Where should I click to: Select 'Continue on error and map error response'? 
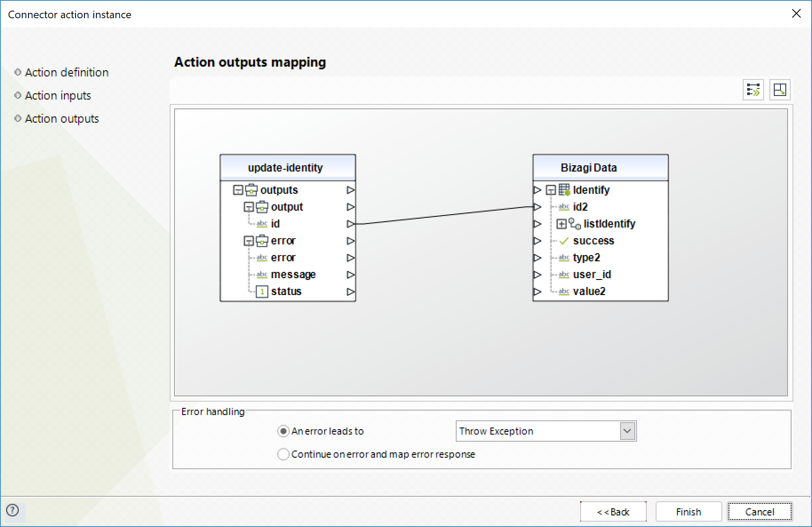(x=283, y=454)
